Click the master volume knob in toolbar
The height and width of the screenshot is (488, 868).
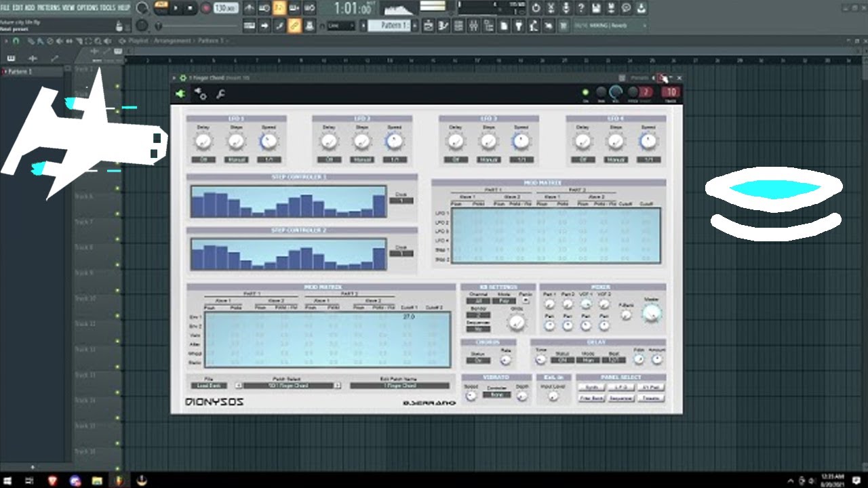point(142,9)
